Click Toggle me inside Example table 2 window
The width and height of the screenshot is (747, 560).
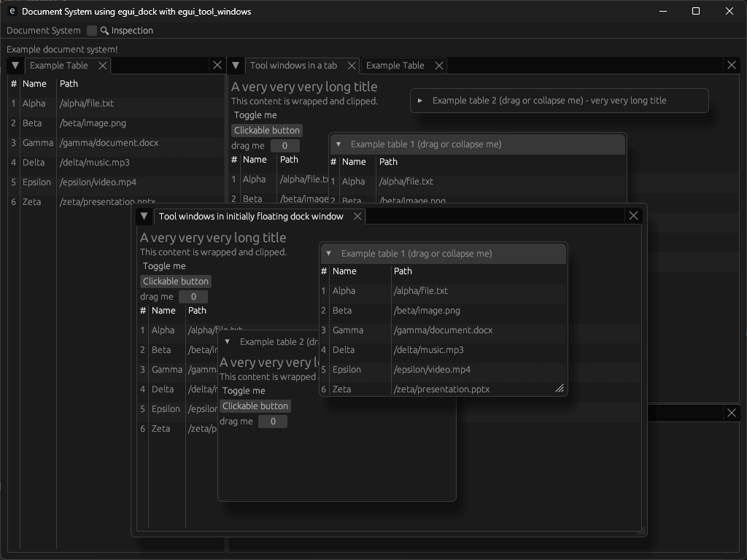coord(244,391)
